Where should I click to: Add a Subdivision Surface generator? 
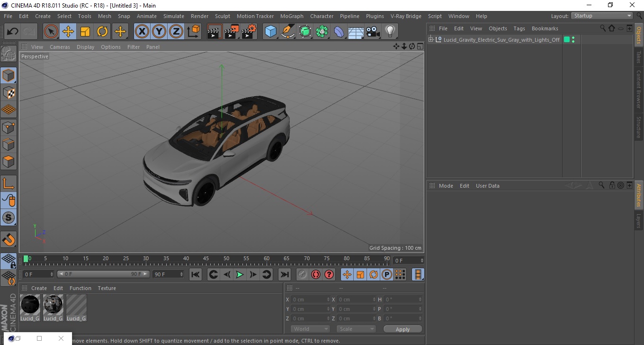(305, 32)
